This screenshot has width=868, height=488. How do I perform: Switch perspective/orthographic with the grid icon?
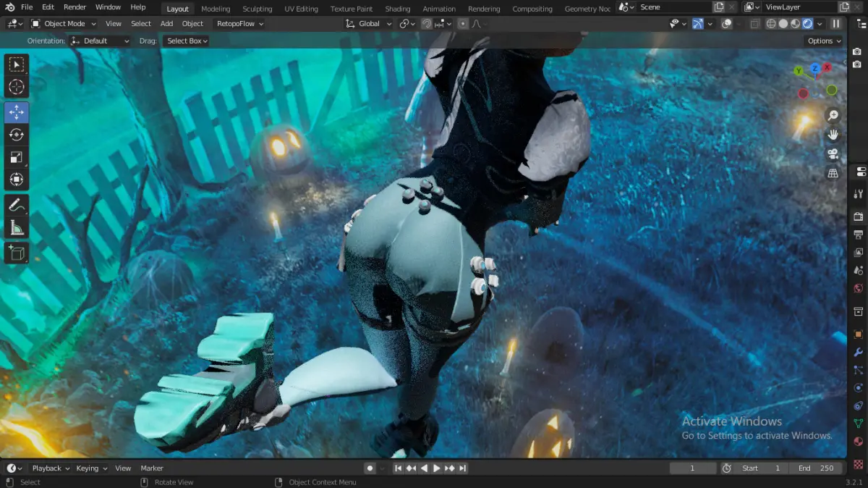point(833,173)
